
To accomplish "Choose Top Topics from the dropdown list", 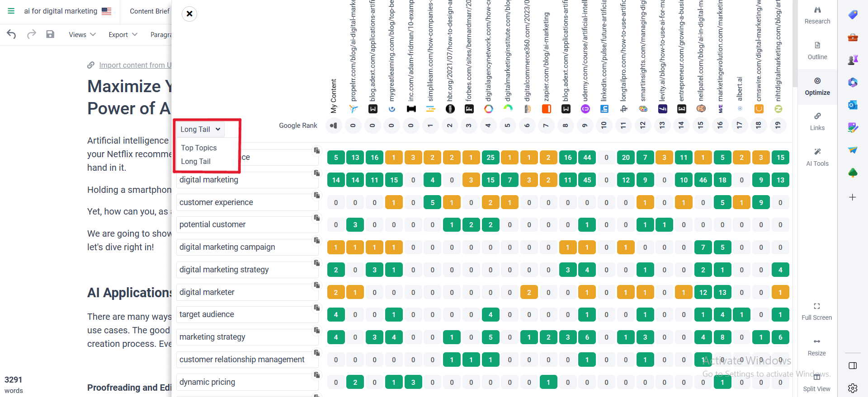I will coord(199,148).
